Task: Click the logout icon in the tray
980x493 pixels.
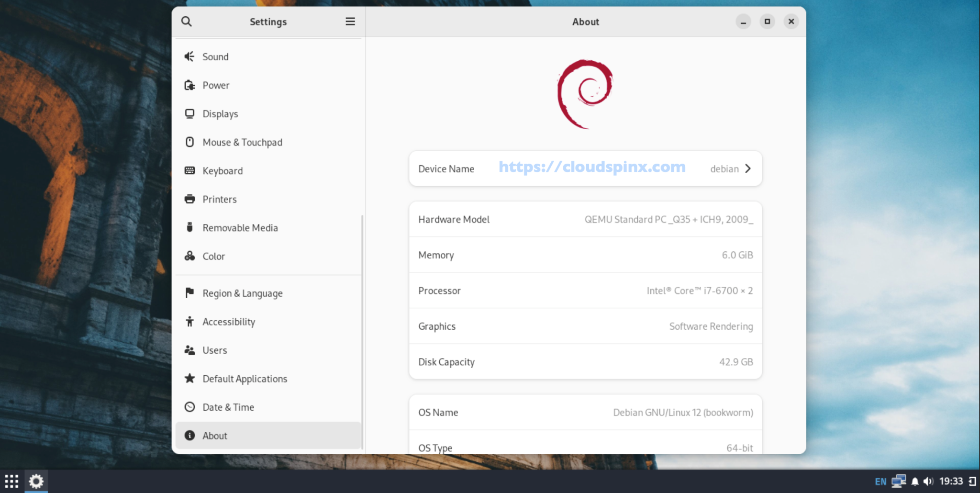Action: tap(972, 481)
